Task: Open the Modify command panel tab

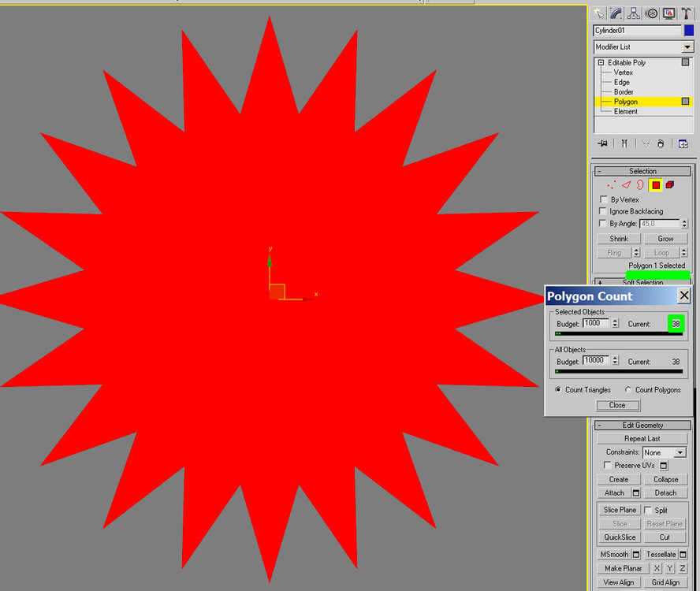Action: tap(616, 13)
